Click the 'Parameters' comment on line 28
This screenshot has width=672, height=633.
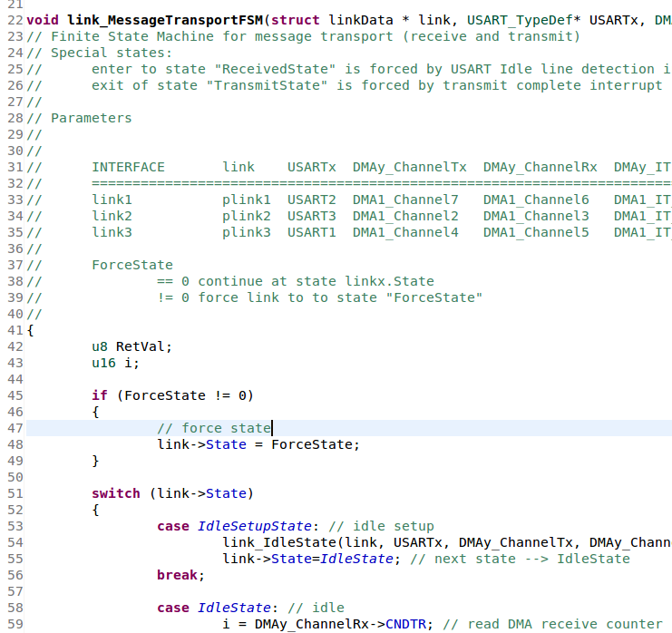pyautogui.click(x=91, y=118)
